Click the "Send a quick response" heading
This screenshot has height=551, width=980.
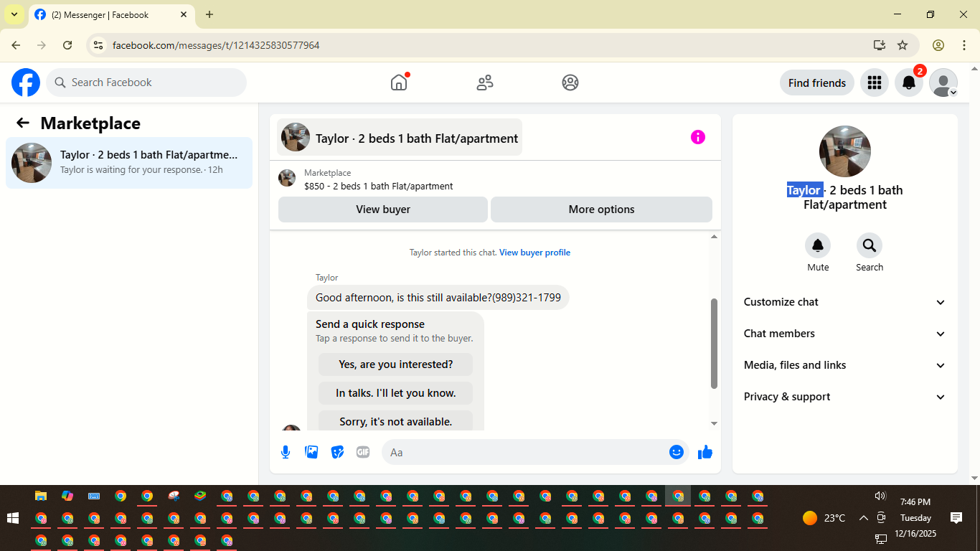point(370,324)
